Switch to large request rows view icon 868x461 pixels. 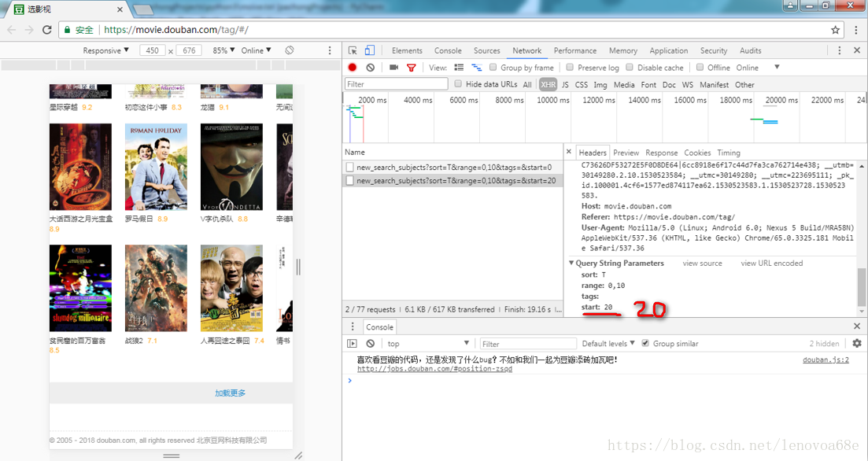coord(459,68)
